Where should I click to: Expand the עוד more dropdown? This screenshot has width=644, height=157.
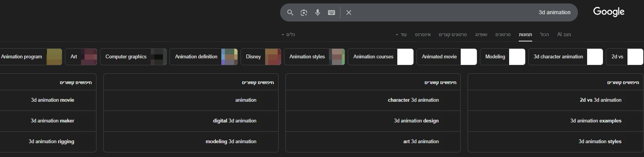(x=401, y=35)
